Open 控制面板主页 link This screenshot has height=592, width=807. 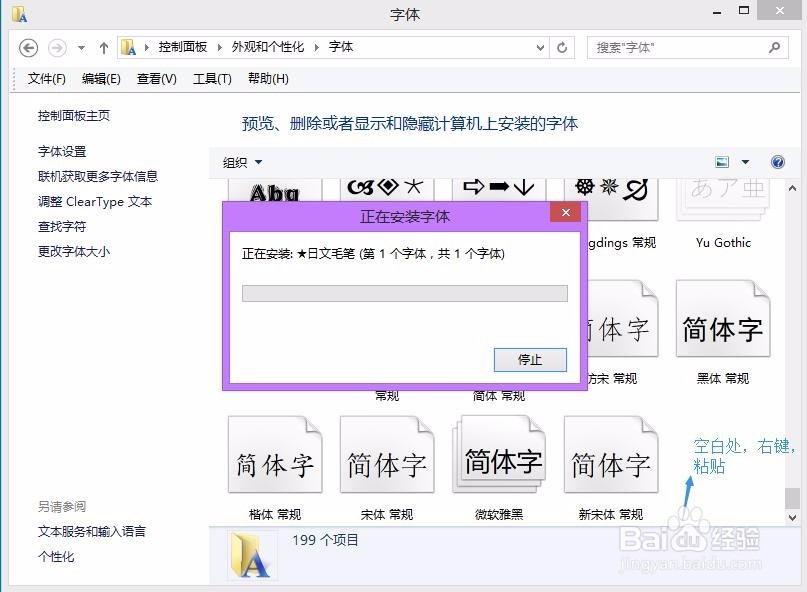74,116
